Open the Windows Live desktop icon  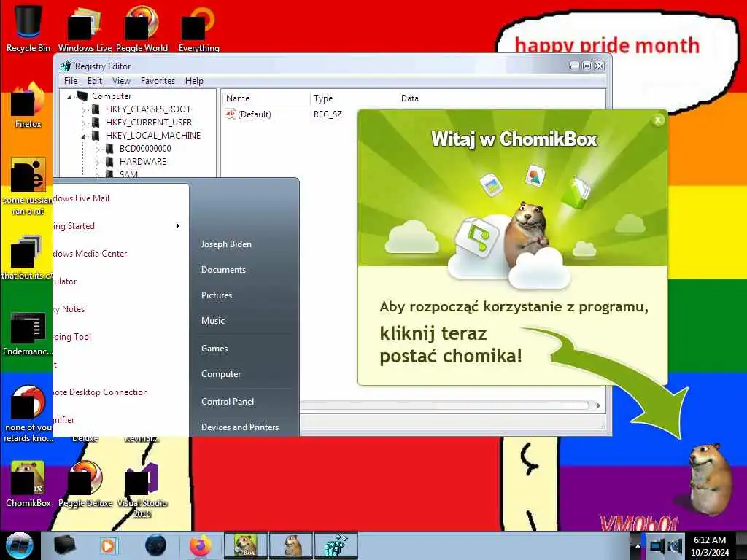[x=85, y=28]
